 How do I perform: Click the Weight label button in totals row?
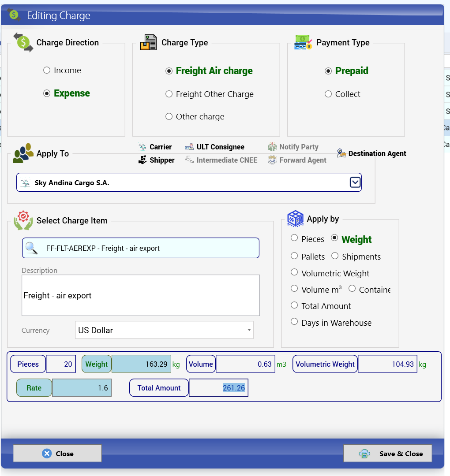[x=97, y=364]
